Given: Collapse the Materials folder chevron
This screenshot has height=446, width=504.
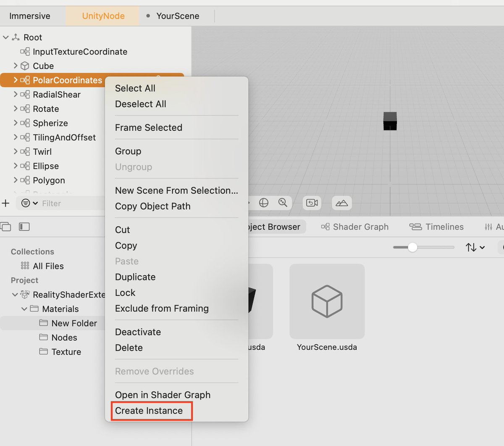Looking at the screenshot, I should (24, 309).
